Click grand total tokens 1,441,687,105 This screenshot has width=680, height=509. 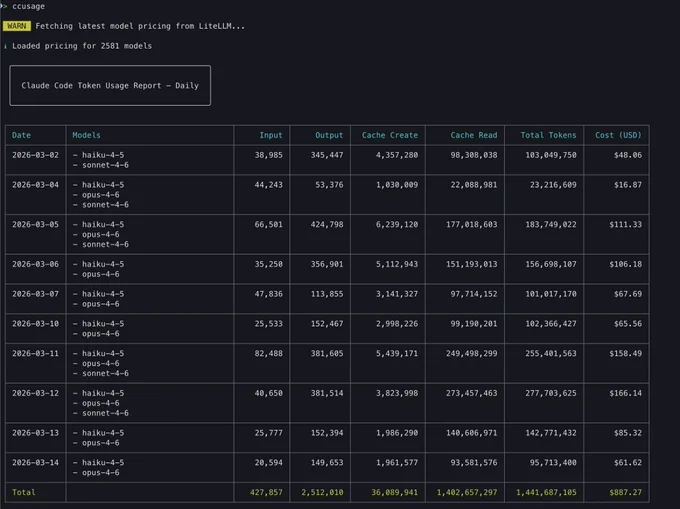click(x=546, y=493)
